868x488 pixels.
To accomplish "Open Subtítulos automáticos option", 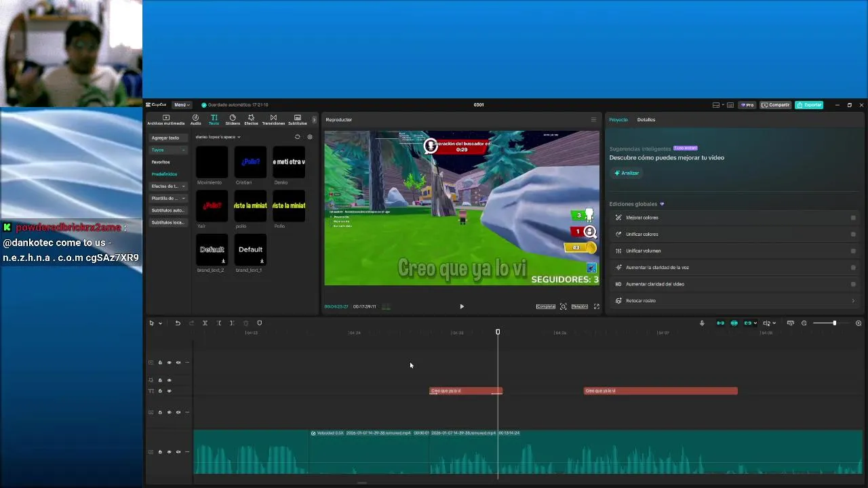I will coord(168,211).
